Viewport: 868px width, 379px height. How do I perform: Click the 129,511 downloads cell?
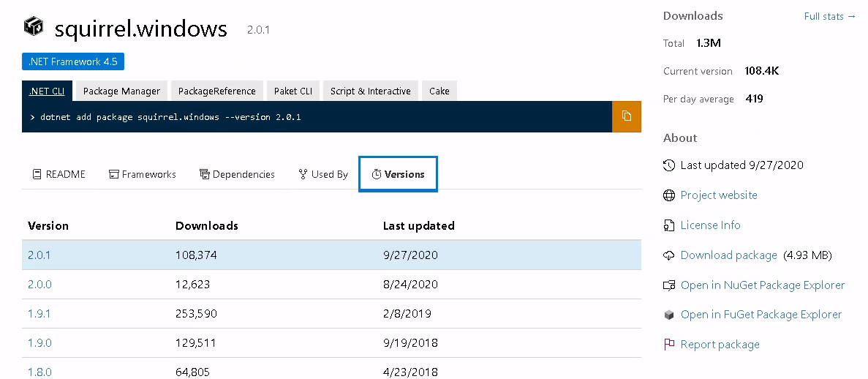pos(195,344)
